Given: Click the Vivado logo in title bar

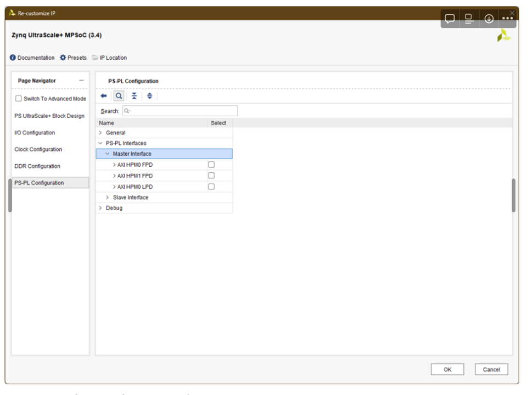Looking at the screenshot, I should 12,13.
